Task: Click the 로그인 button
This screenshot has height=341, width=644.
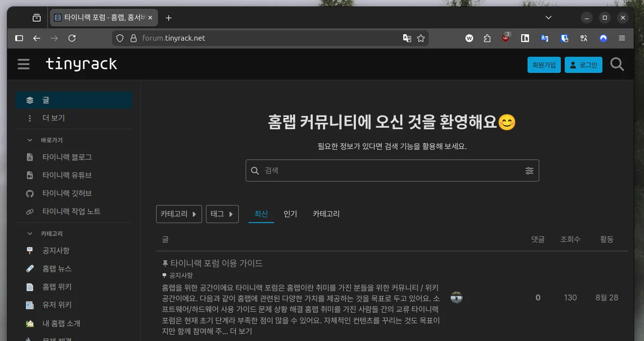Action: (583, 65)
